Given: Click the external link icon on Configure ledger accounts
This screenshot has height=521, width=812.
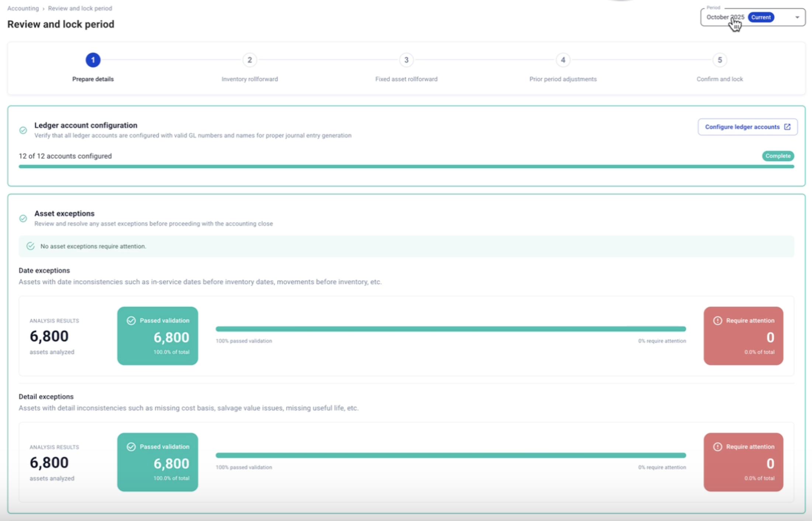Looking at the screenshot, I should pos(788,127).
